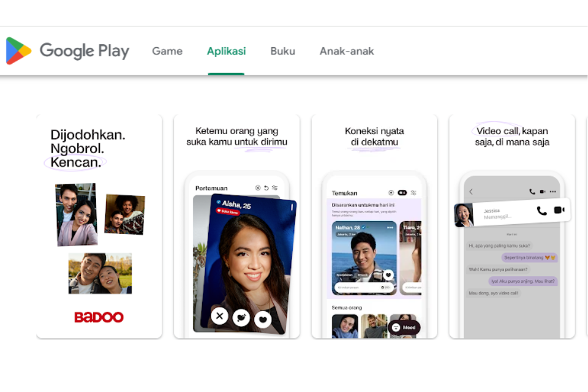Viewport: 588px width, 392px height.
Task: Click the message input field on Nathan's card
Action: [364, 287]
